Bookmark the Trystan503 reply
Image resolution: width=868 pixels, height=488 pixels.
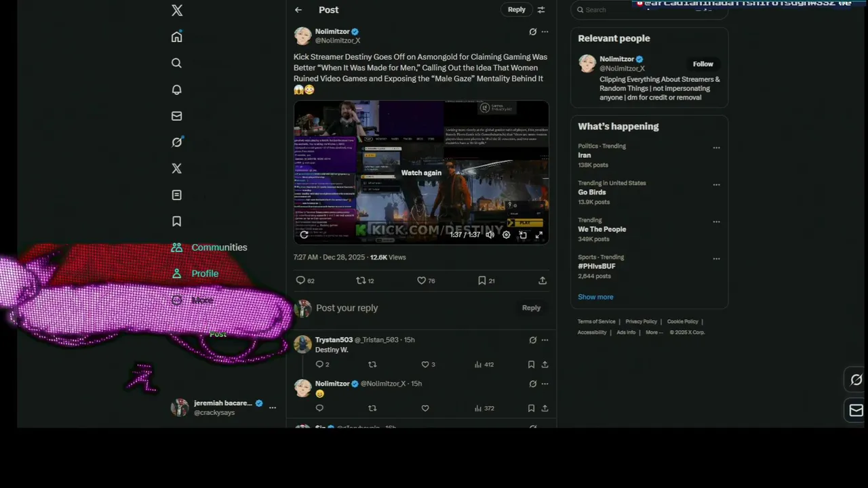coord(531,365)
